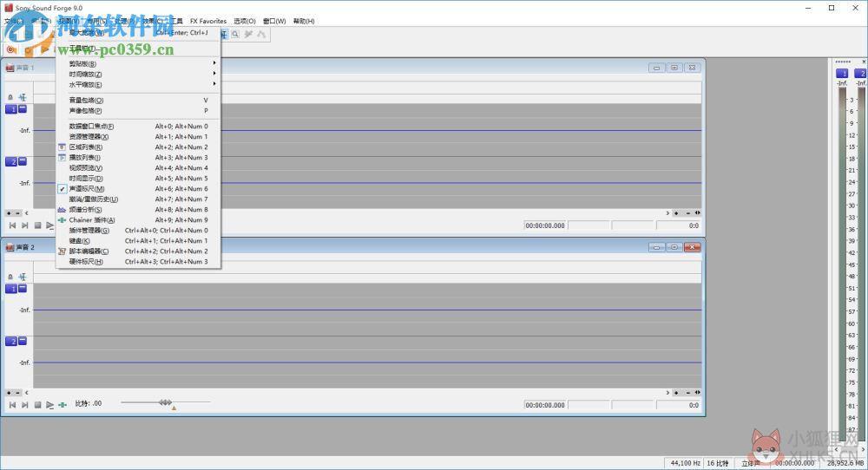Go to start in the 声音 2 transport

(x=12, y=405)
